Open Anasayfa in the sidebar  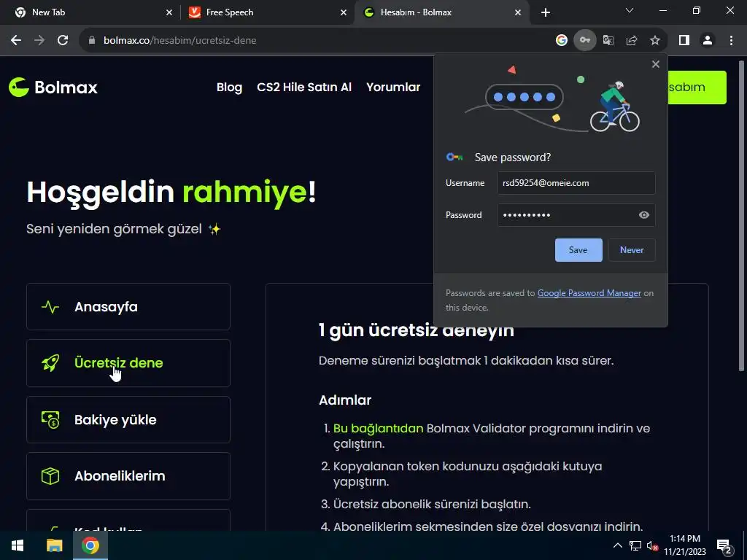click(128, 307)
